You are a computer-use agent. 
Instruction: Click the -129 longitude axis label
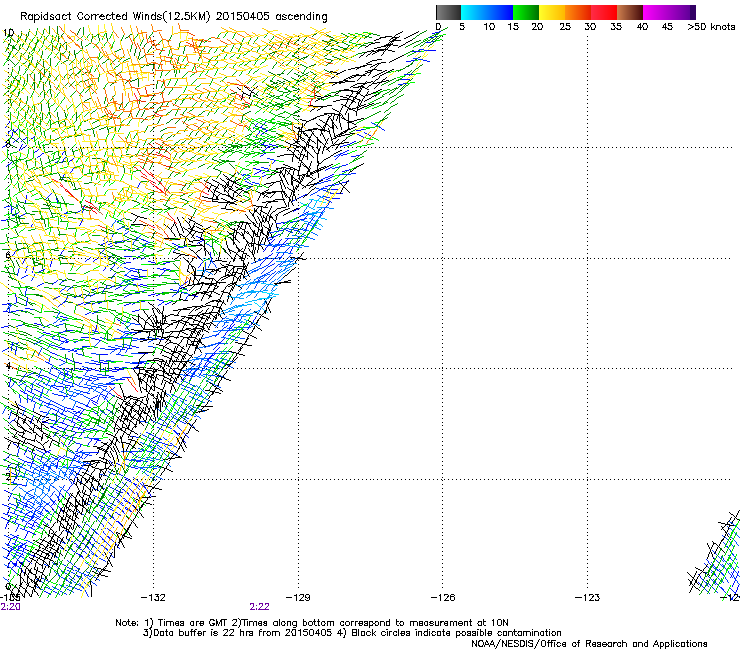click(x=298, y=598)
